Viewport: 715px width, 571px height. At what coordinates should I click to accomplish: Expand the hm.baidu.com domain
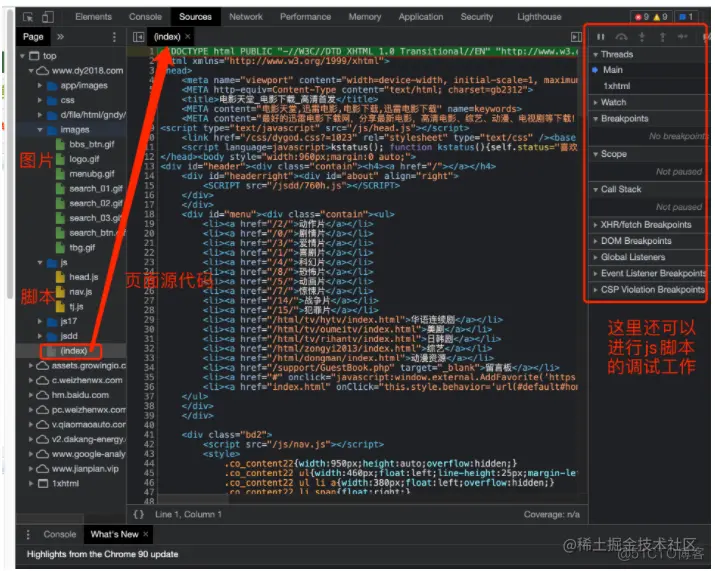tap(31, 395)
